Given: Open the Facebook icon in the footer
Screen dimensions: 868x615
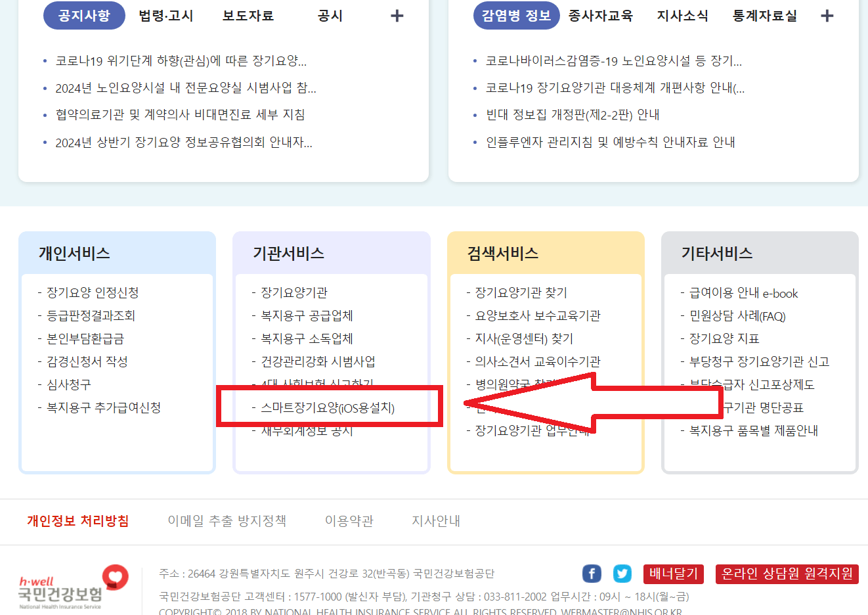Looking at the screenshot, I should point(591,573).
